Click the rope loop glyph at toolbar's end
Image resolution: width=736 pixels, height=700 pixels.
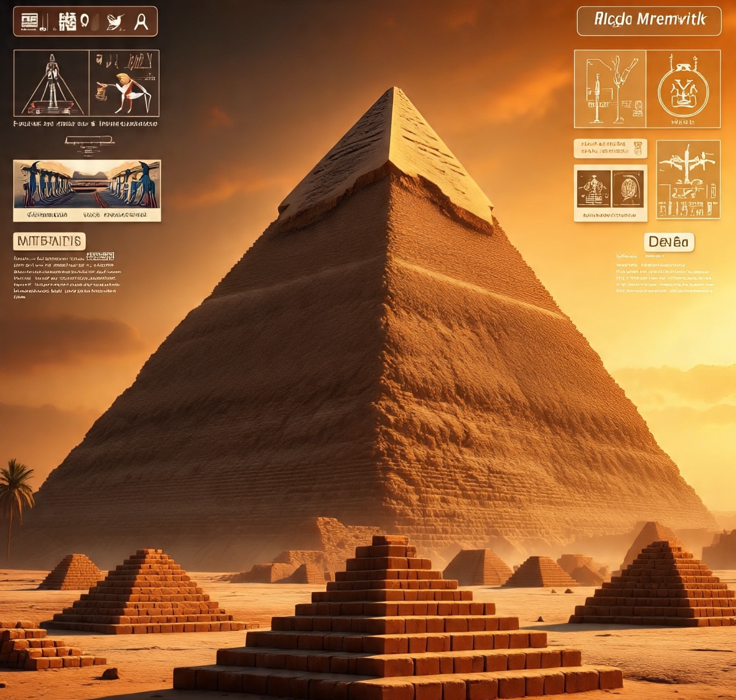pos(140,21)
